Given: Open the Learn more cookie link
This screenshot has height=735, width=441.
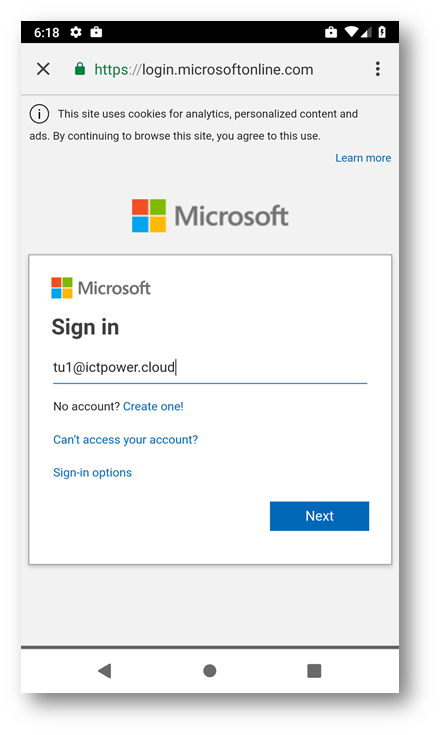Looking at the screenshot, I should [x=363, y=158].
